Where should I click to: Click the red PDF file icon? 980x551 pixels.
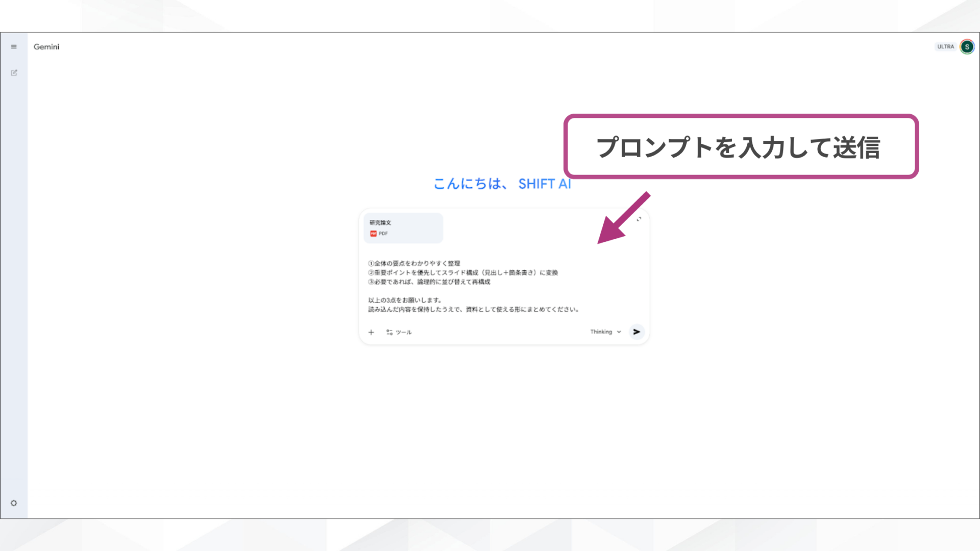[374, 233]
